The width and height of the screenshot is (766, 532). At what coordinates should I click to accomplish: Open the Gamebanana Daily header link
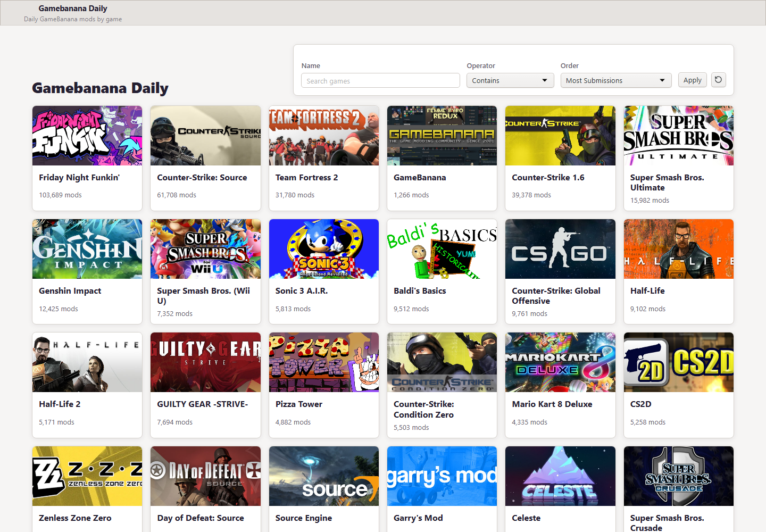click(73, 9)
